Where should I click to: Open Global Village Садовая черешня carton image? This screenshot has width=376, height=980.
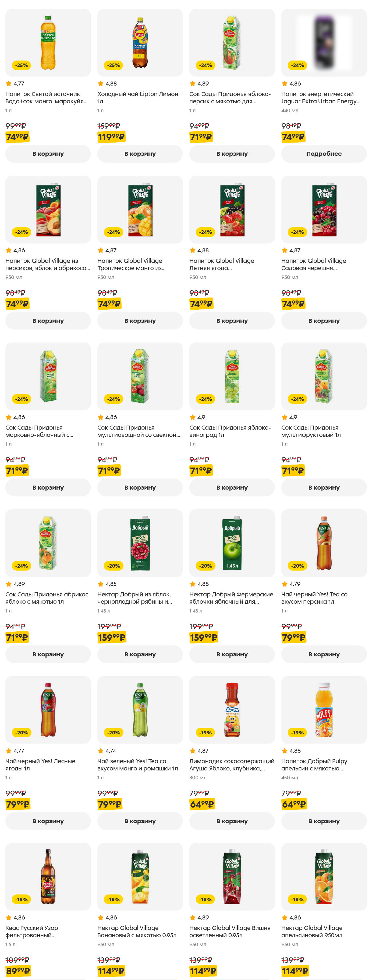tap(324, 210)
